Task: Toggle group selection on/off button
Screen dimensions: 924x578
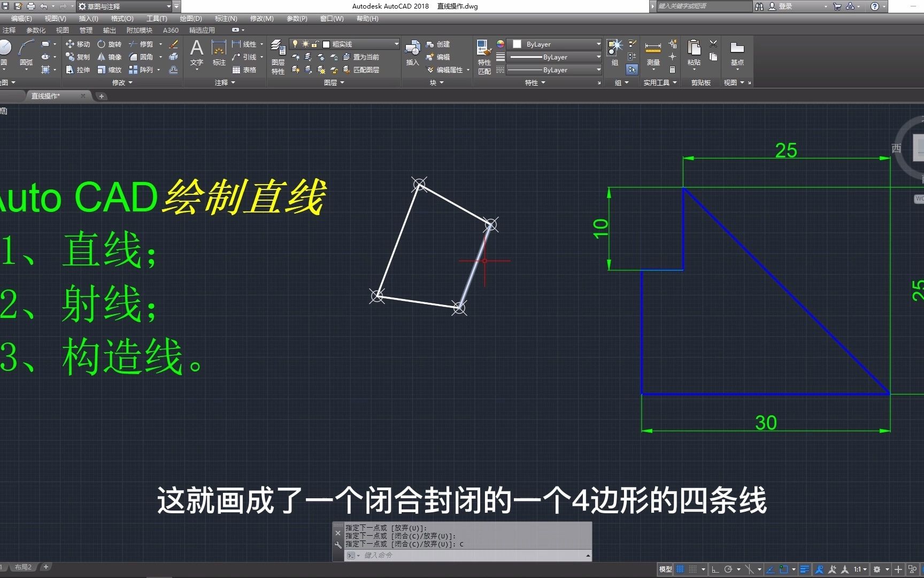Action: coord(632,70)
